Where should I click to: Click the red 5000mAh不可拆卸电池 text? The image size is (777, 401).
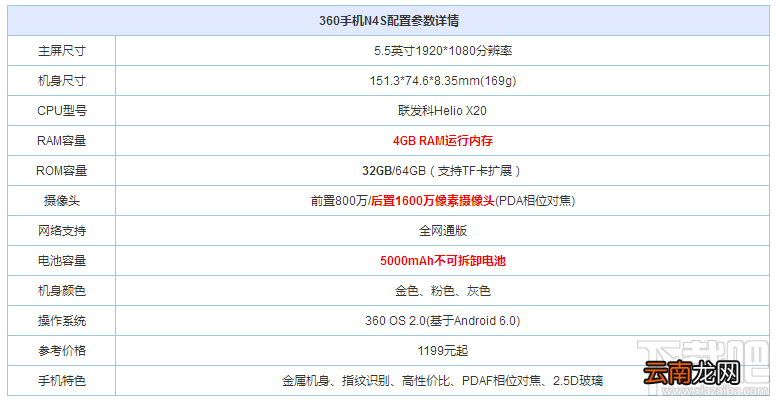click(443, 261)
